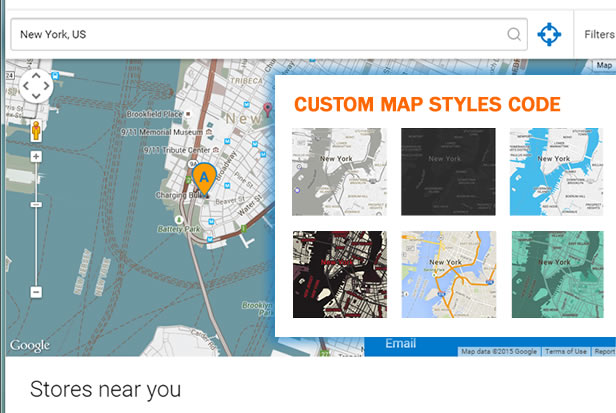Click the blue locate-me crosshair icon

tap(549, 35)
